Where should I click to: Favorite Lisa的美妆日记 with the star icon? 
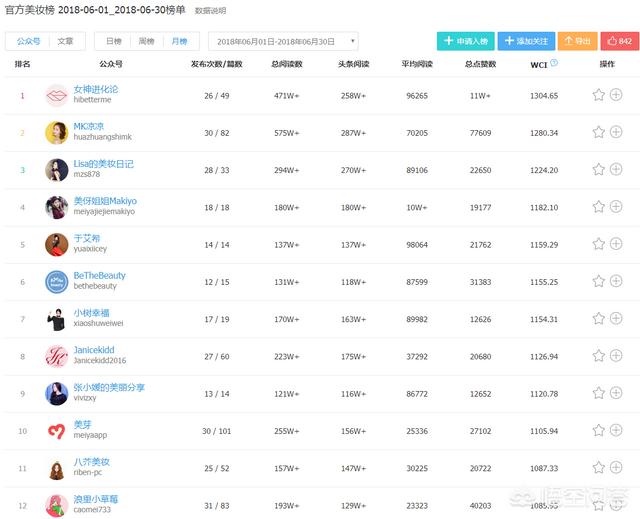[598, 169]
